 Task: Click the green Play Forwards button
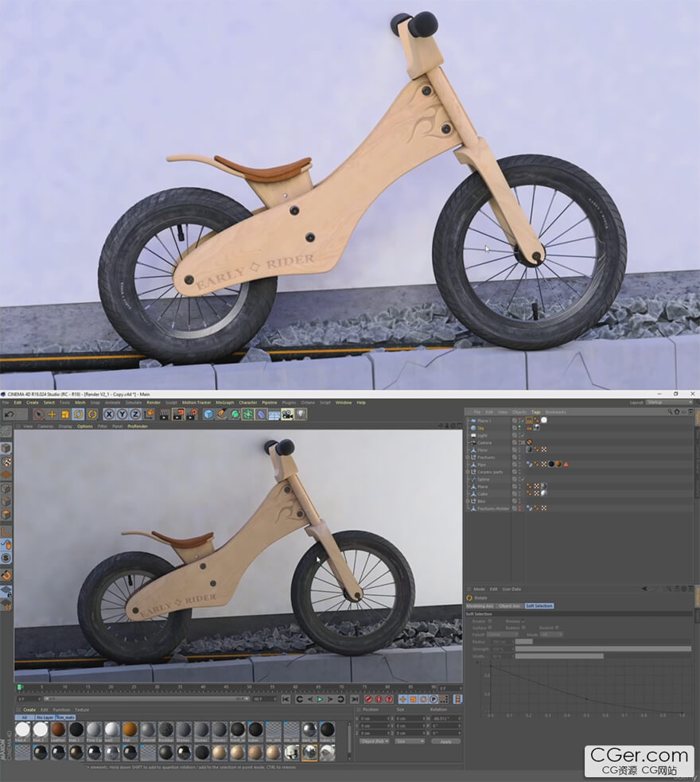[x=320, y=699]
